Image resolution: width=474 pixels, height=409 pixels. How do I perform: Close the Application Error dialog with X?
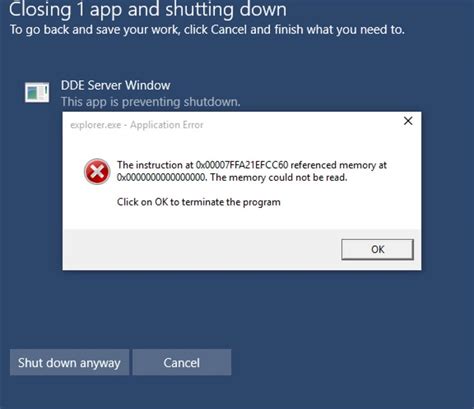coord(408,121)
